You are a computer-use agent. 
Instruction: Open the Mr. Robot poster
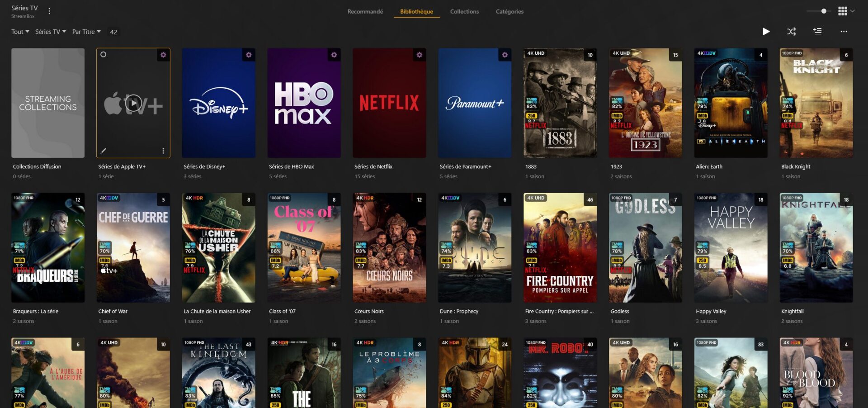tap(561, 373)
